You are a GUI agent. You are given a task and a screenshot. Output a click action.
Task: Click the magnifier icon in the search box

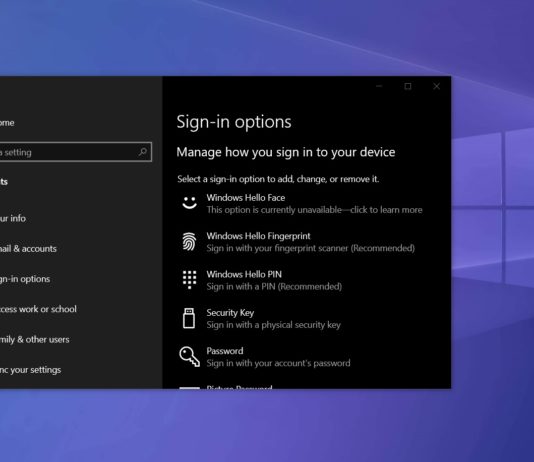point(143,152)
